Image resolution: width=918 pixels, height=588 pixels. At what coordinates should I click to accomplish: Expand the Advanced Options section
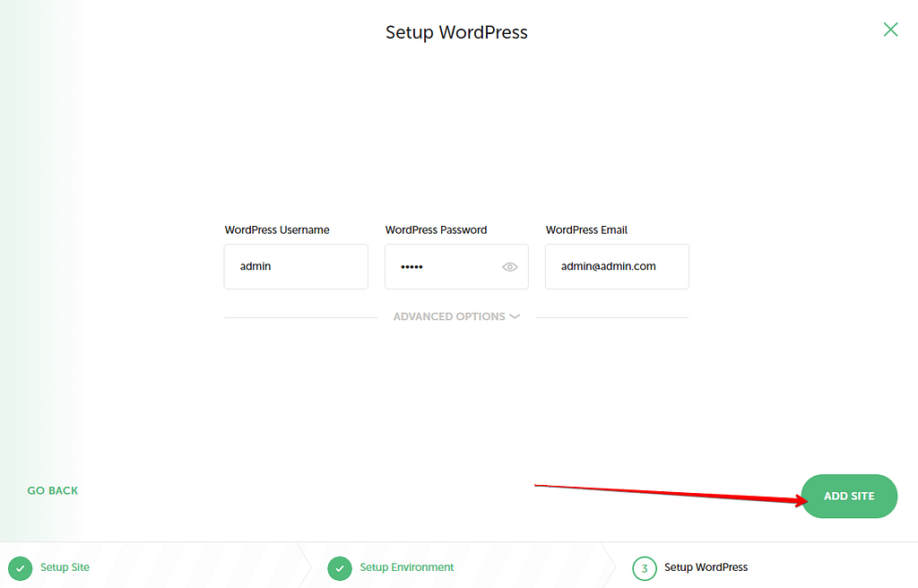(x=456, y=316)
